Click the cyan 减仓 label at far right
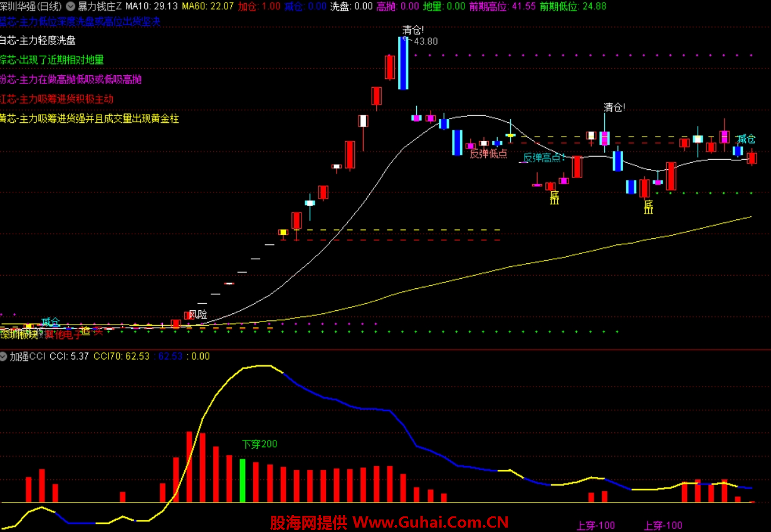Image resolution: width=771 pixels, height=532 pixels. 746,139
